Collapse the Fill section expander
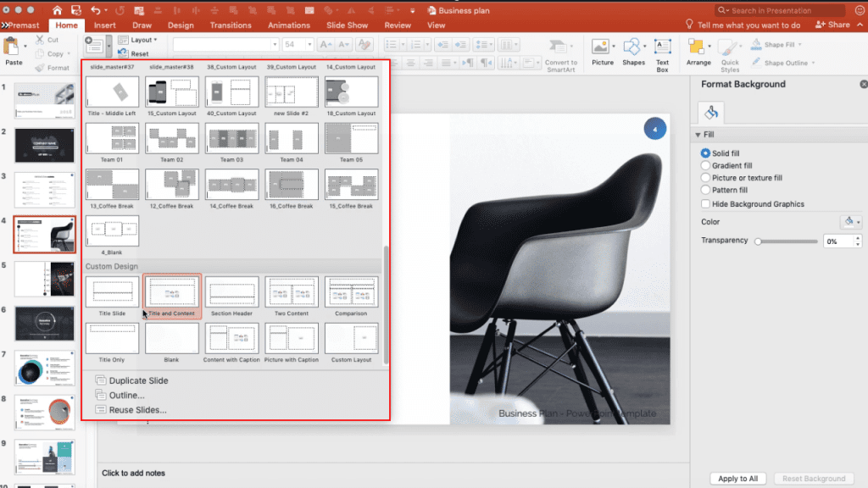This screenshot has height=488, width=868. (700, 134)
